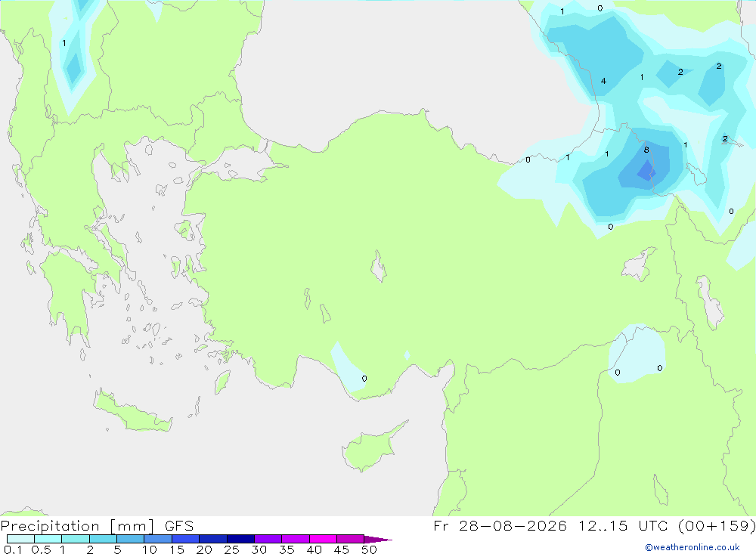
Task: Click the '10' legend scale label
Action: point(150,549)
